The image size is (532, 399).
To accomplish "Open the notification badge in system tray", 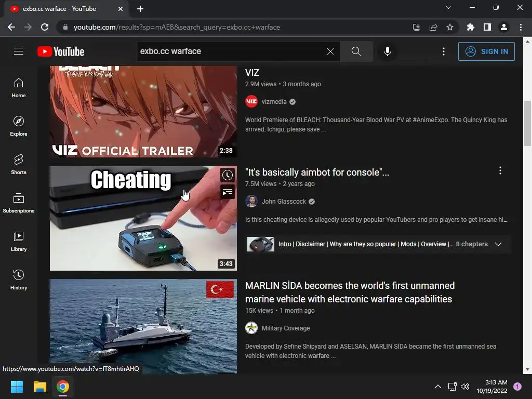I will 517,387.
